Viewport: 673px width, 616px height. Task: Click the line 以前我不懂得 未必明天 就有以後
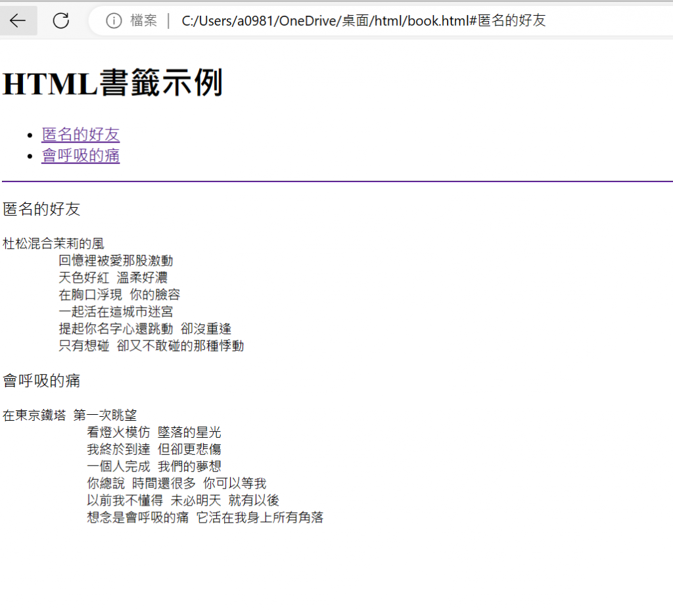[x=183, y=500]
